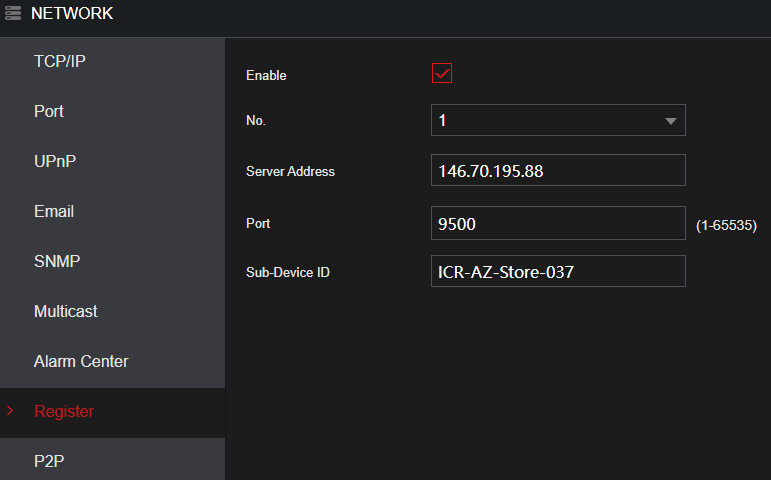Screen dimensions: 771x480
Task: Click the Sub-Device ID input field
Action: coord(558,271)
